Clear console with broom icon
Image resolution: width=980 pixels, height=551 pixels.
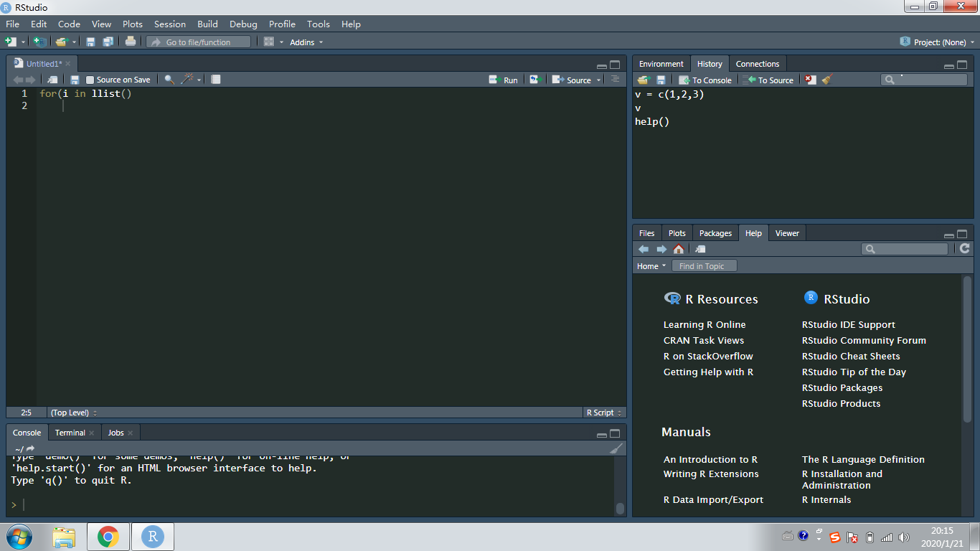click(616, 448)
